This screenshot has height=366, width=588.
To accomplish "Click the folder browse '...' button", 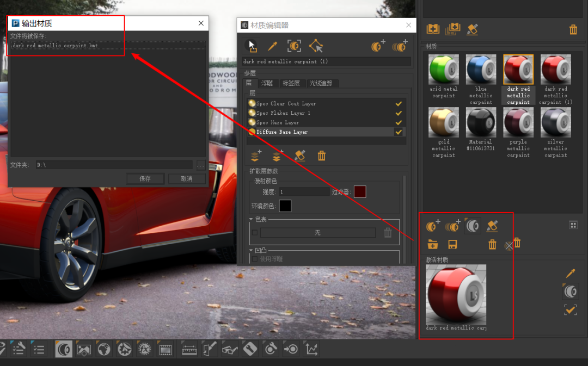I will click(201, 165).
